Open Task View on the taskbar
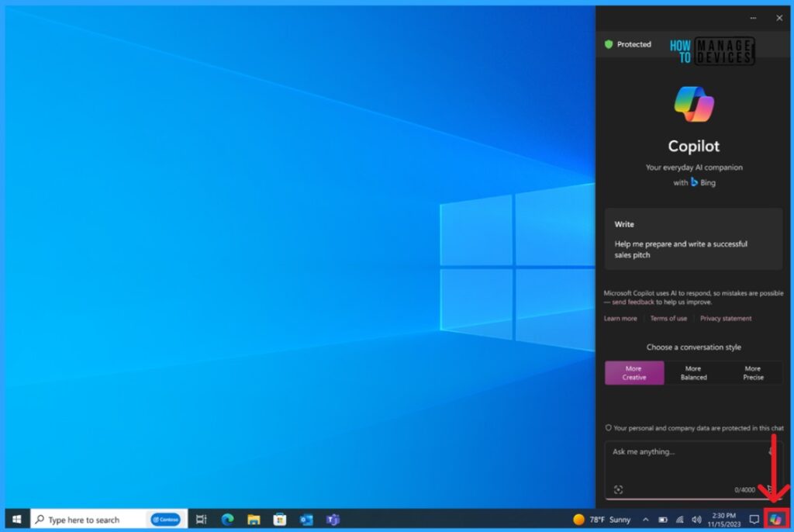 click(x=201, y=520)
